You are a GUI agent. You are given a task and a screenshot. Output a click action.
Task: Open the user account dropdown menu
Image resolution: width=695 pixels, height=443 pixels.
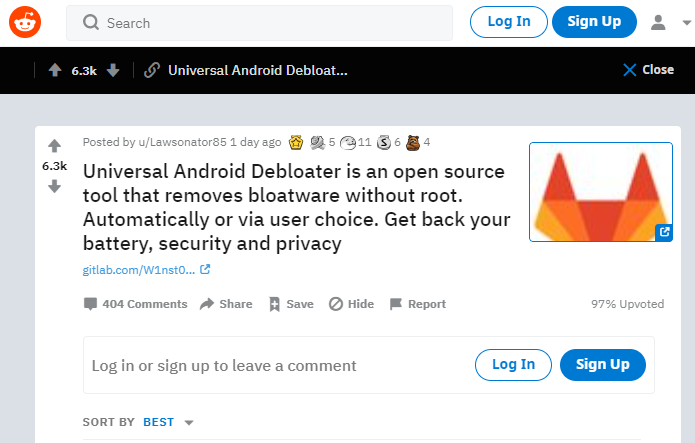(x=667, y=22)
